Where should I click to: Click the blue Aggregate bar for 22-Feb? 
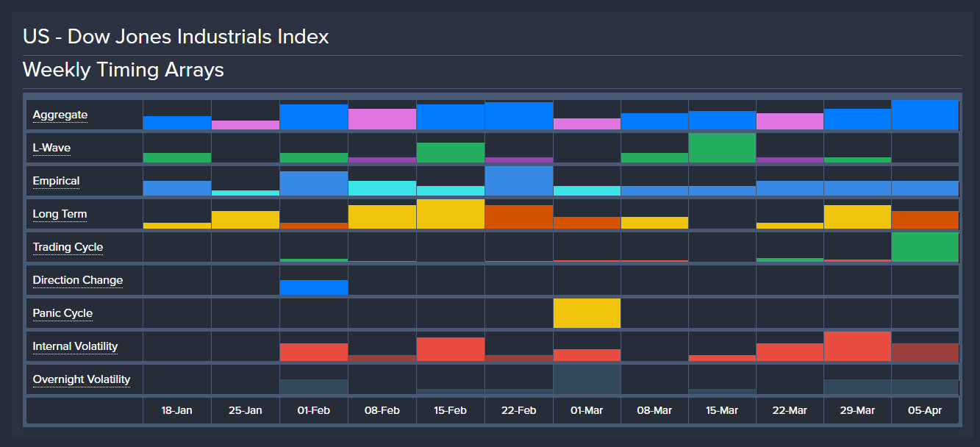(x=519, y=116)
